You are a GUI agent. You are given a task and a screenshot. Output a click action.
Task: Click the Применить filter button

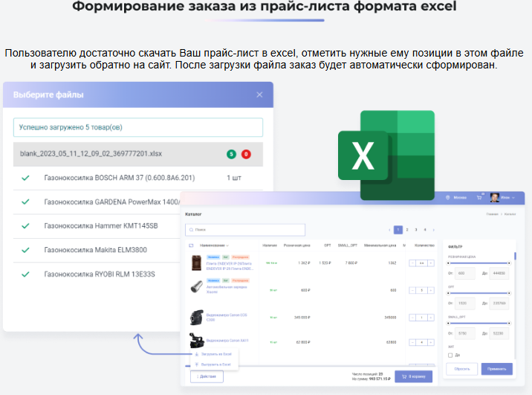coord(496,368)
